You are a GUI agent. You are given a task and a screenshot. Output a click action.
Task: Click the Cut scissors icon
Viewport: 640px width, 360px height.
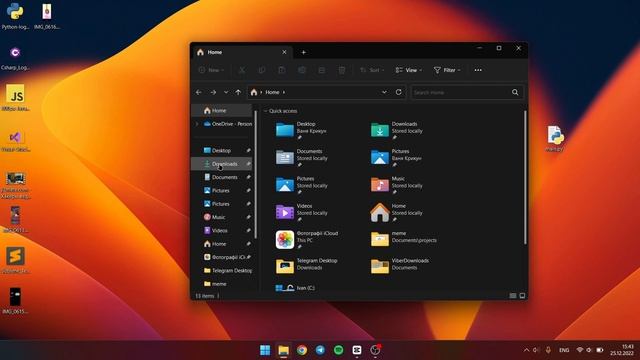point(242,70)
